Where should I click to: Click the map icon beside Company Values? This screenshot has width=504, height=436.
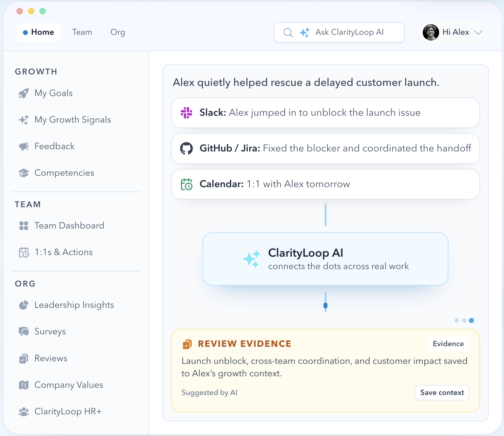tap(24, 385)
